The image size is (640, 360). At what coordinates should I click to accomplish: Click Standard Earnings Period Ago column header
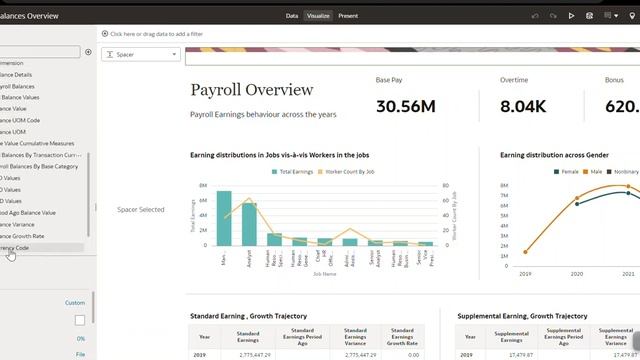302,337
